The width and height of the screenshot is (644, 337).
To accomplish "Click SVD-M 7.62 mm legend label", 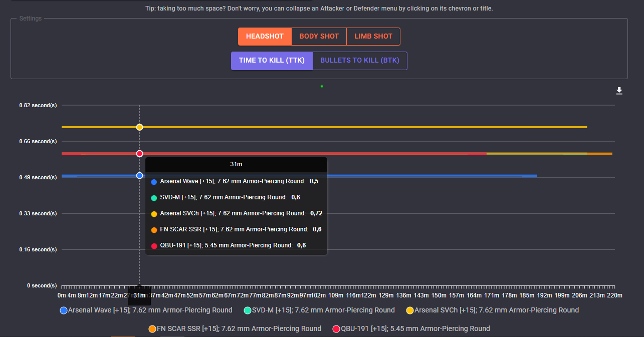I will click(x=324, y=310).
